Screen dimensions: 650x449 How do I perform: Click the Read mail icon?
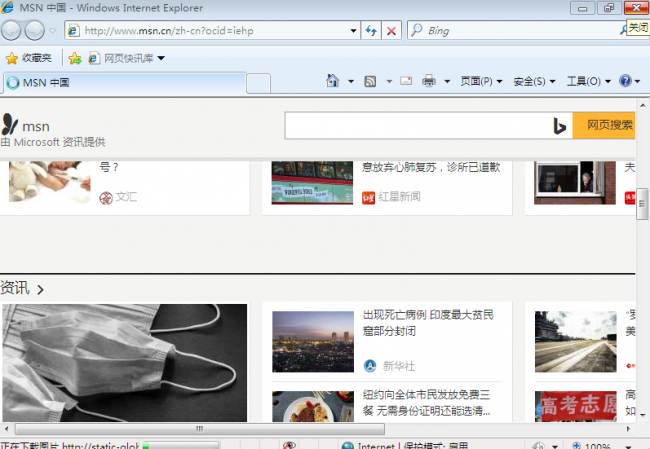pos(406,81)
